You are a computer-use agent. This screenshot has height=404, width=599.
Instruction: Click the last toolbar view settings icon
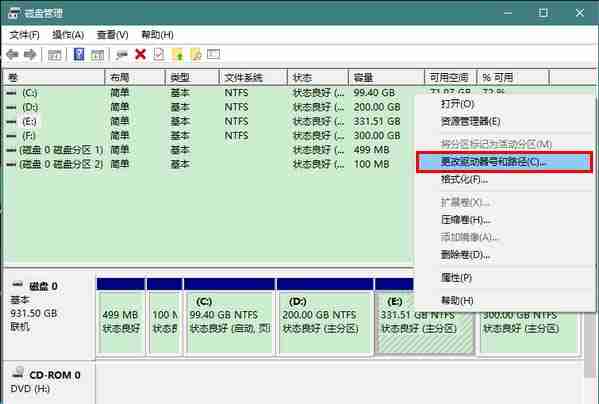click(214, 54)
